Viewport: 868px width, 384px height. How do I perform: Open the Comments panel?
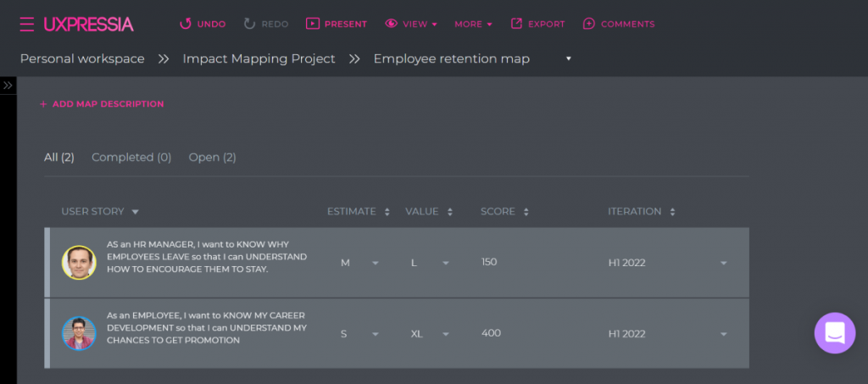619,24
